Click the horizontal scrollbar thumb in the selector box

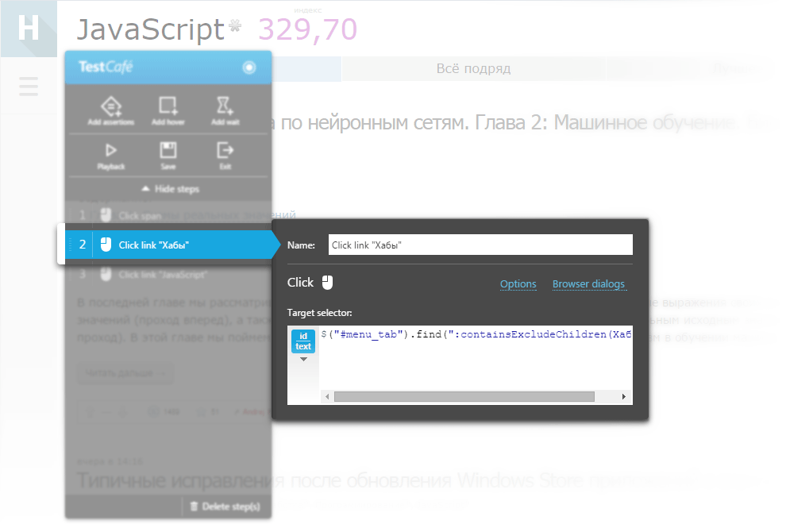tap(464, 397)
